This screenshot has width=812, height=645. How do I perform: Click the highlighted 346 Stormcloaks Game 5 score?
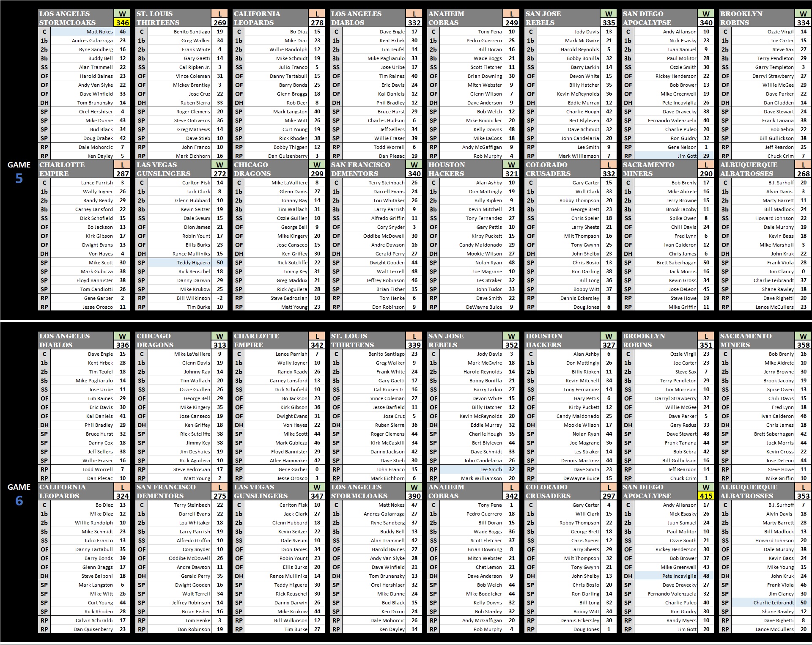click(123, 23)
